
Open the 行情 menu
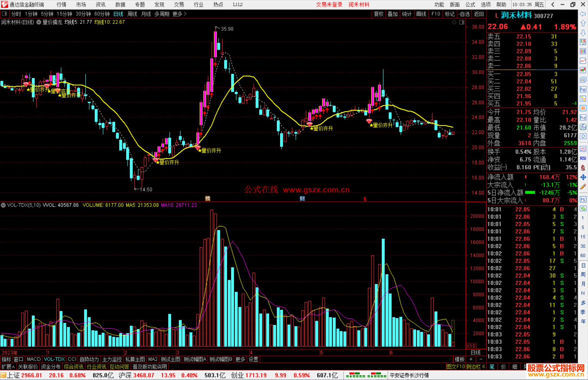61,5
